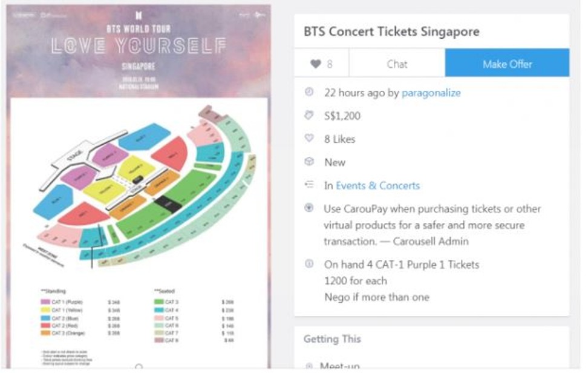Click the BTS logo atop the poster

(139, 15)
